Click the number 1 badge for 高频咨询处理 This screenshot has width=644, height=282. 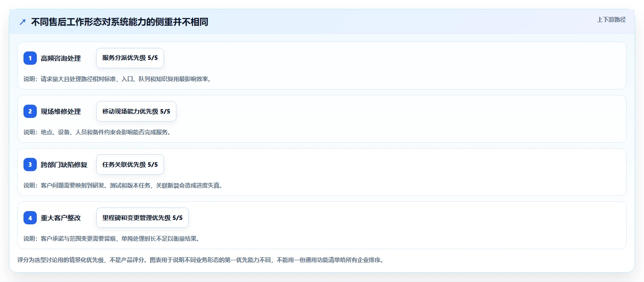[30, 58]
